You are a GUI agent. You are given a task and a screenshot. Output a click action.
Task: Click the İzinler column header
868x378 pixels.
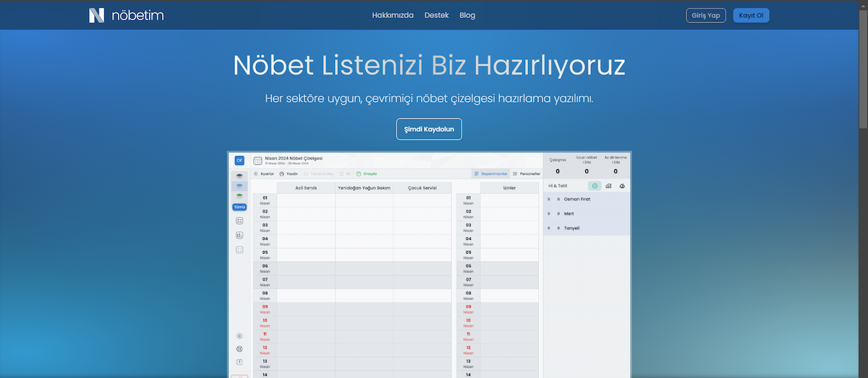[x=509, y=188]
